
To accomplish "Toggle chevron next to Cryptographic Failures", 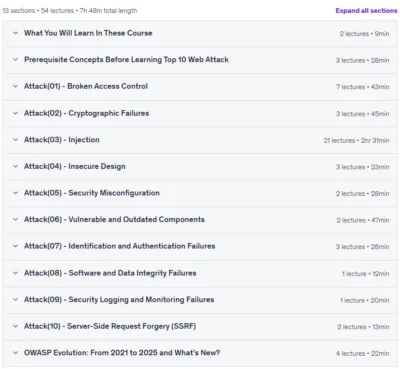I will pos(15,113).
